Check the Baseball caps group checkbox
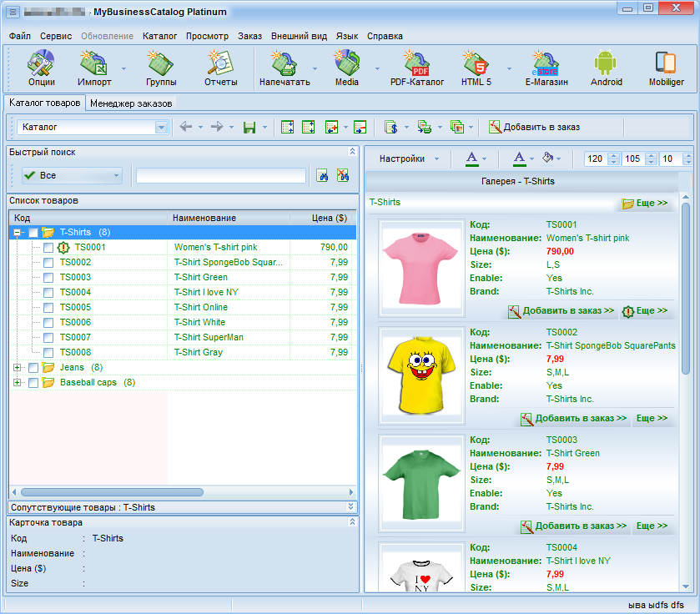The width and height of the screenshot is (700, 614). (33, 383)
